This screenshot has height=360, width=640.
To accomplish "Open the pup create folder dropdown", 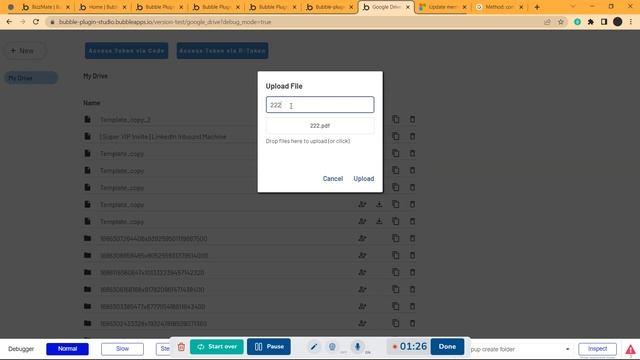I will [520, 349].
